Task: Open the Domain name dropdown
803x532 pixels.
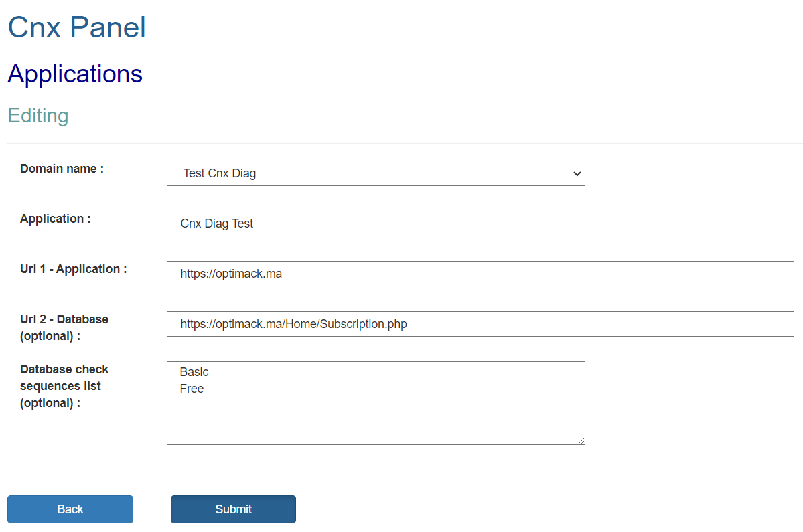Action: click(x=376, y=173)
